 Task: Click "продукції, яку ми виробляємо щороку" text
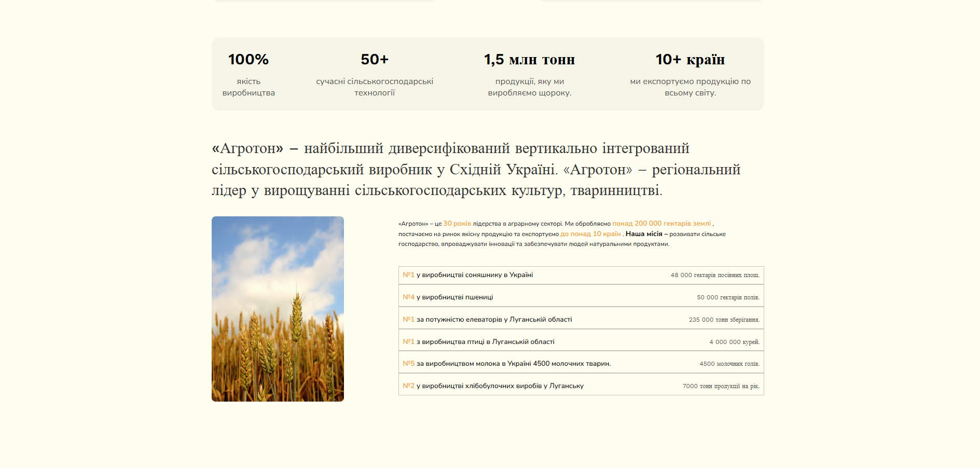pyautogui.click(x=529, y=87)
